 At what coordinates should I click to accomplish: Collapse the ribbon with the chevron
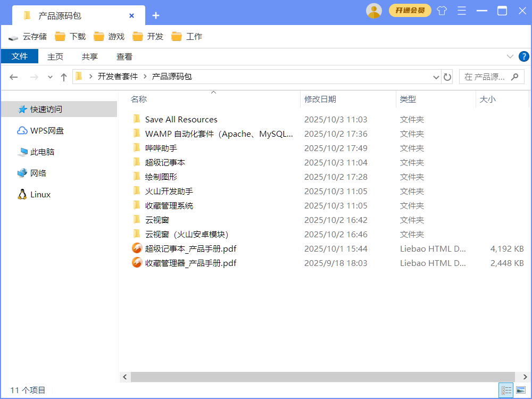[510, 56]
